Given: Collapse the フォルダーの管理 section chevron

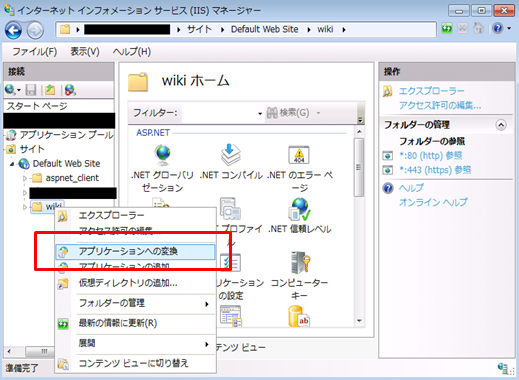Looking at the screenshot, I should 501,125.
